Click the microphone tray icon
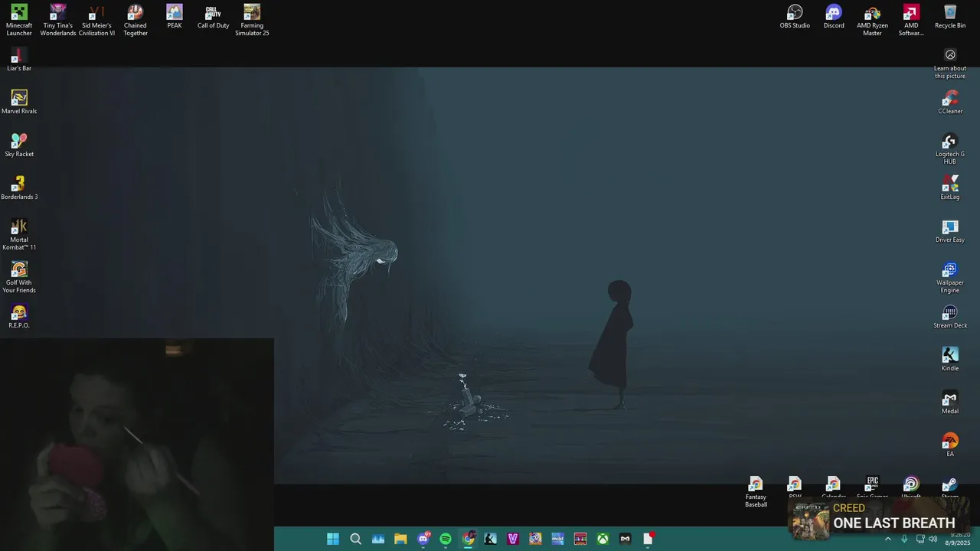This screenshot has width=980, height=551. (x=904, y=539)
